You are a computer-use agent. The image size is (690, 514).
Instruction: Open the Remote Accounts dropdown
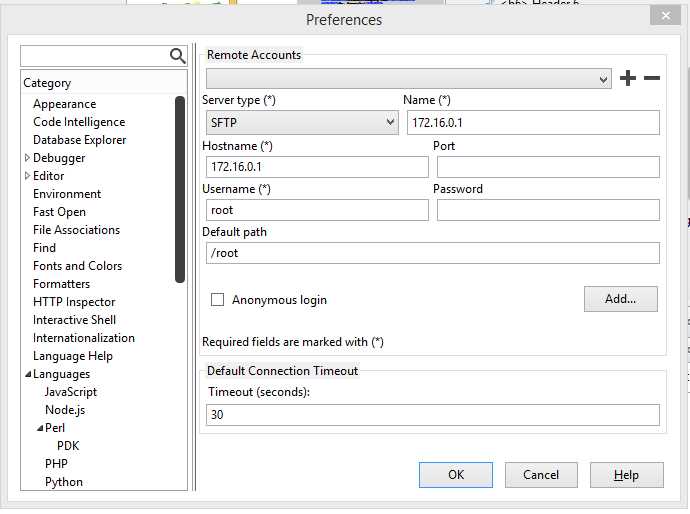[409, 79]
